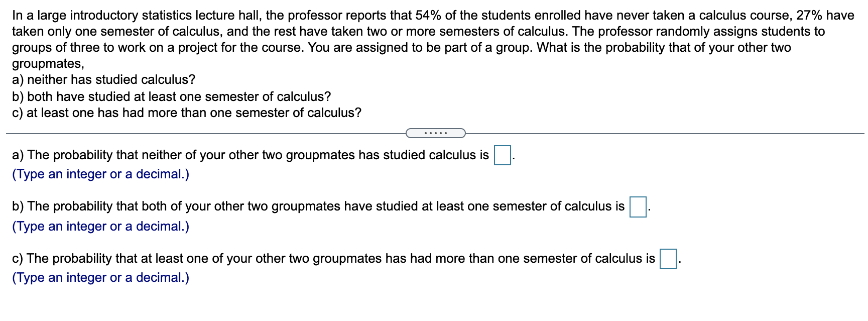Image resolution: width=868 pixels, height=321 pixels.
Task: Expand the dotted divider pill between question and answers
Action: (x=435, y=133)
